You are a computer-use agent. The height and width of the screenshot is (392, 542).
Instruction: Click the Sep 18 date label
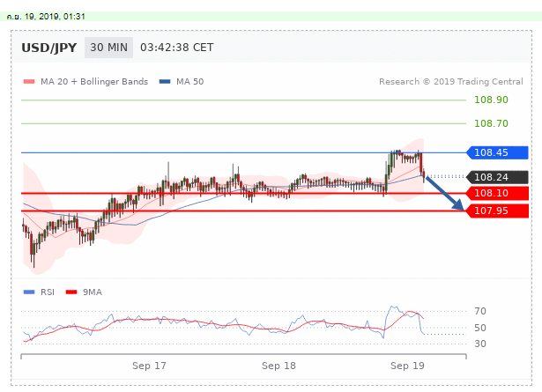(279, 366)
